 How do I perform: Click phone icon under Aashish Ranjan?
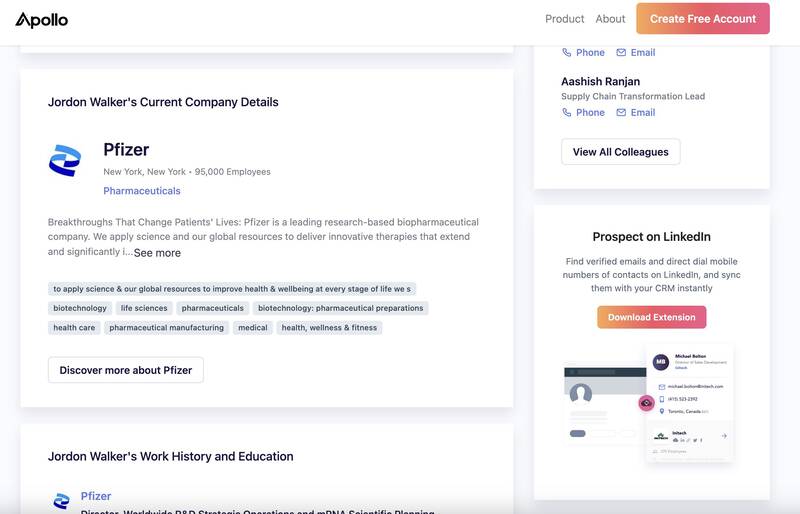pos(567,113)
